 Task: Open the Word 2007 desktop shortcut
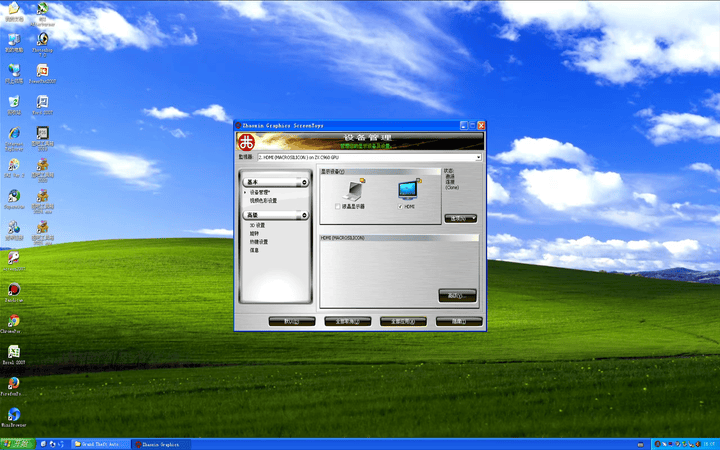43,105
